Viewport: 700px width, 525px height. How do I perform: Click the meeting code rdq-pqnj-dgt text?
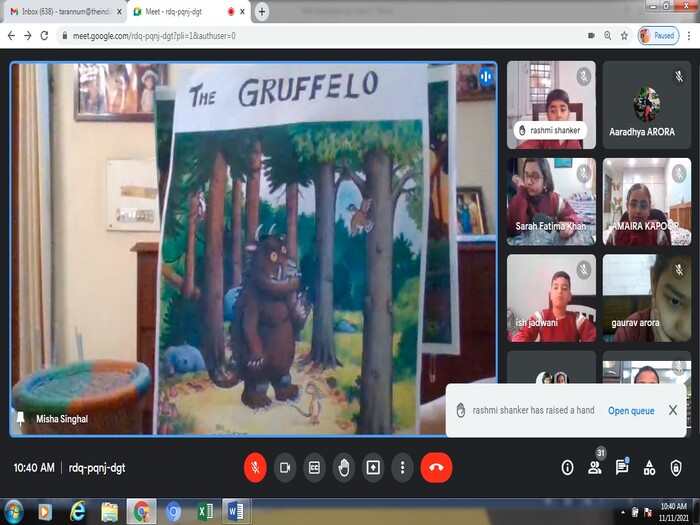click(97, 468)
